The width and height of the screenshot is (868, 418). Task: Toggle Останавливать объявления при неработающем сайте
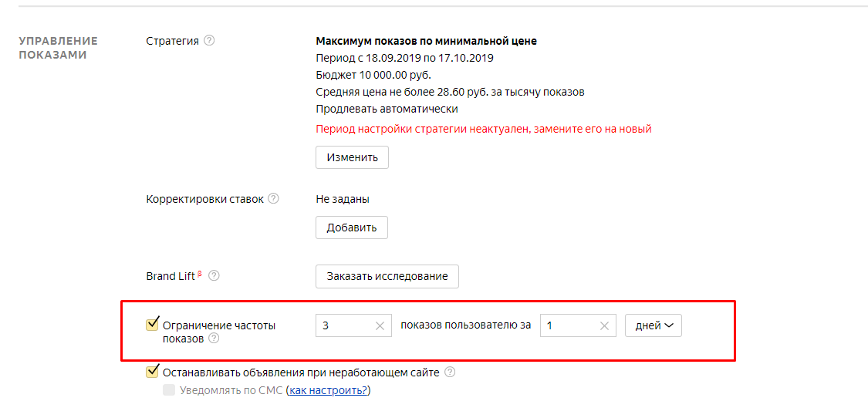tap(152, 372)
